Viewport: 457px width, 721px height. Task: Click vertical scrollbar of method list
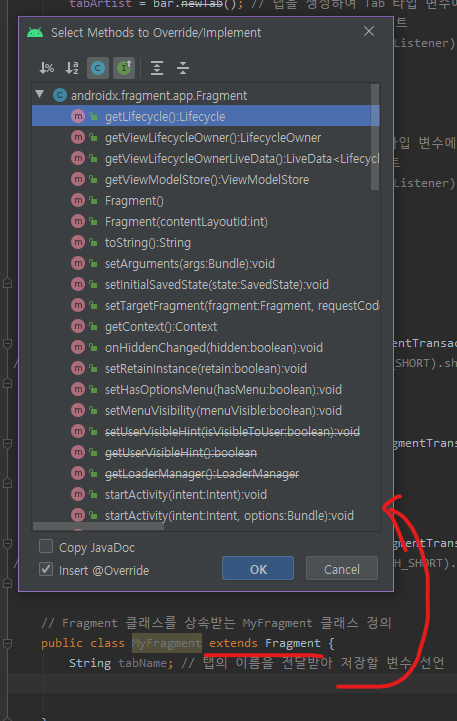[x=375, y=137]
